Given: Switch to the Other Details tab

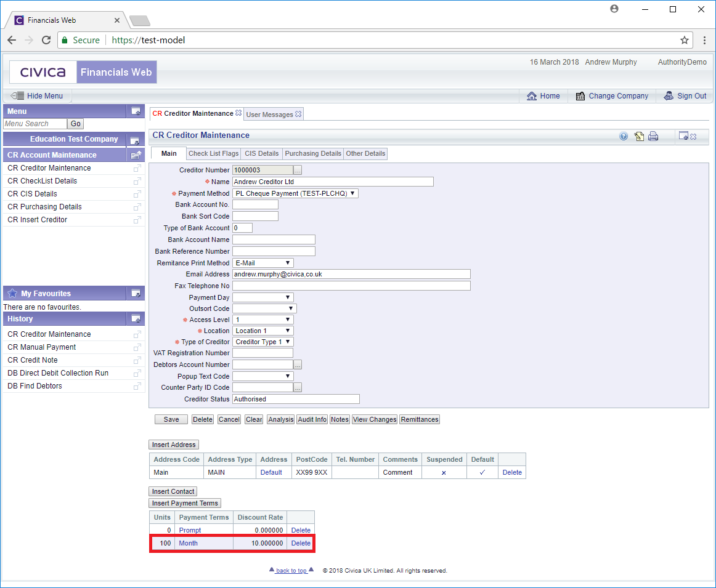Looking at the screenshot, I should [366, 154].
